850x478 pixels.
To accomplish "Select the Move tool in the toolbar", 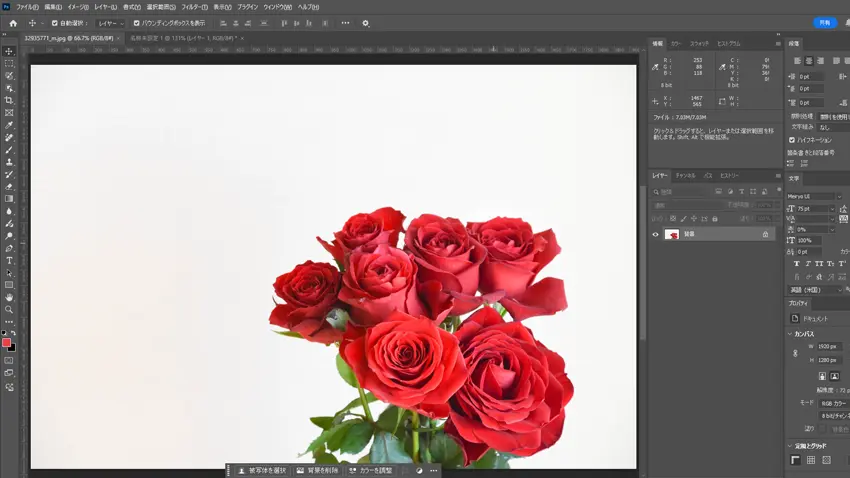I will click(9, 51).
